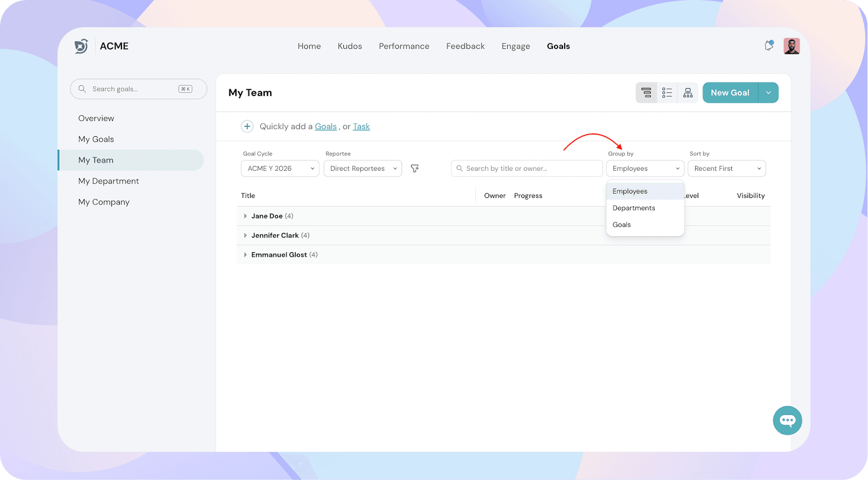The width and height of the screenshot is (868, 480).
Task: Select Goals option in Group by menu
Action: (622, 225)
